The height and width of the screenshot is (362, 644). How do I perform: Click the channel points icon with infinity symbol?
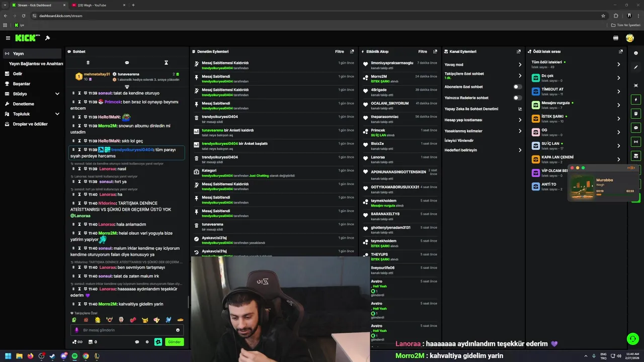pos(77,342)
